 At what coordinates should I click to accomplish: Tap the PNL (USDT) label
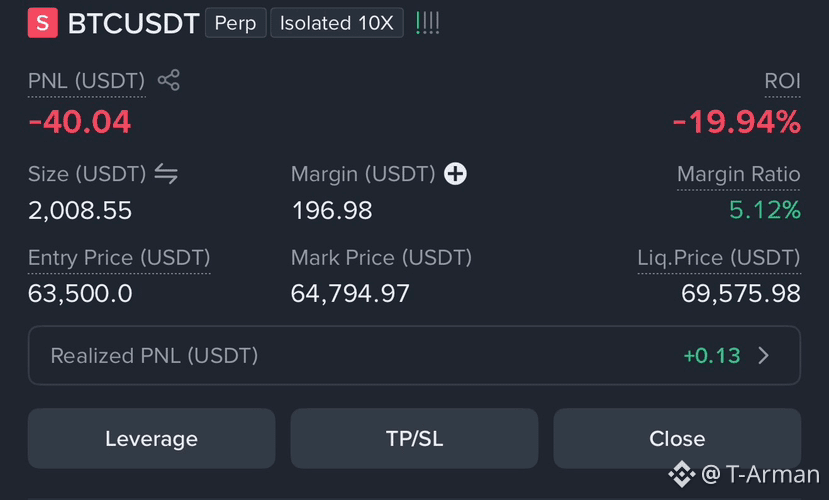(86, 81)
